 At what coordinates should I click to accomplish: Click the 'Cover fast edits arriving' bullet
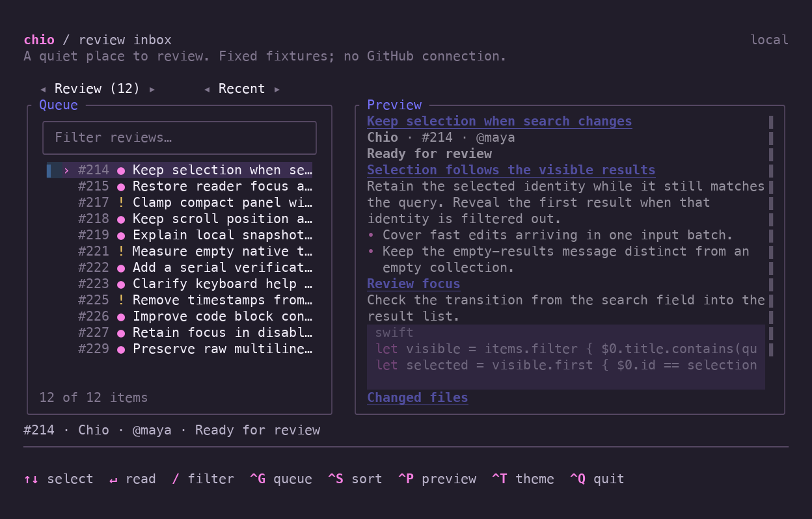point(550,235)
